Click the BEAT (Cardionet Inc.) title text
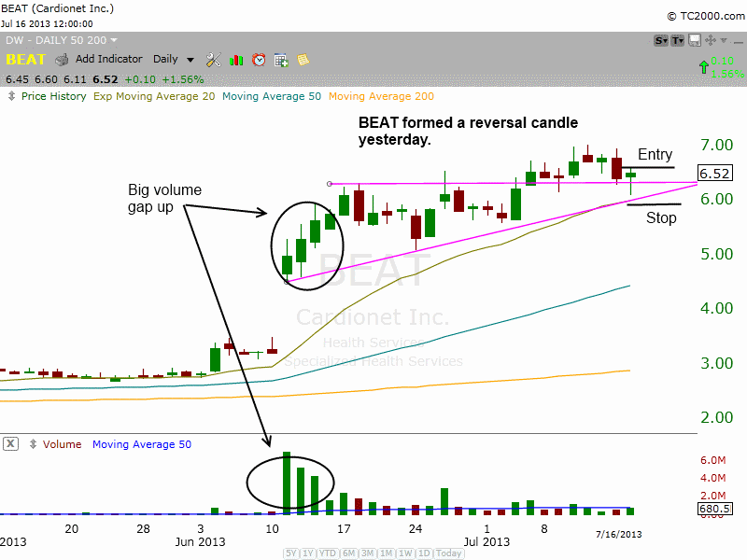747x560 pixels. pos(57,8)
